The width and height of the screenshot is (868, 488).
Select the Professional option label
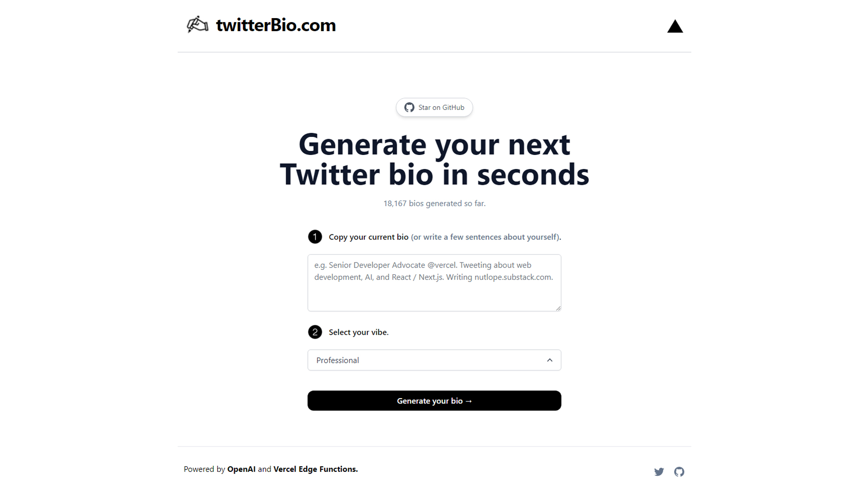pyautogui.click(x=337, y=360)
